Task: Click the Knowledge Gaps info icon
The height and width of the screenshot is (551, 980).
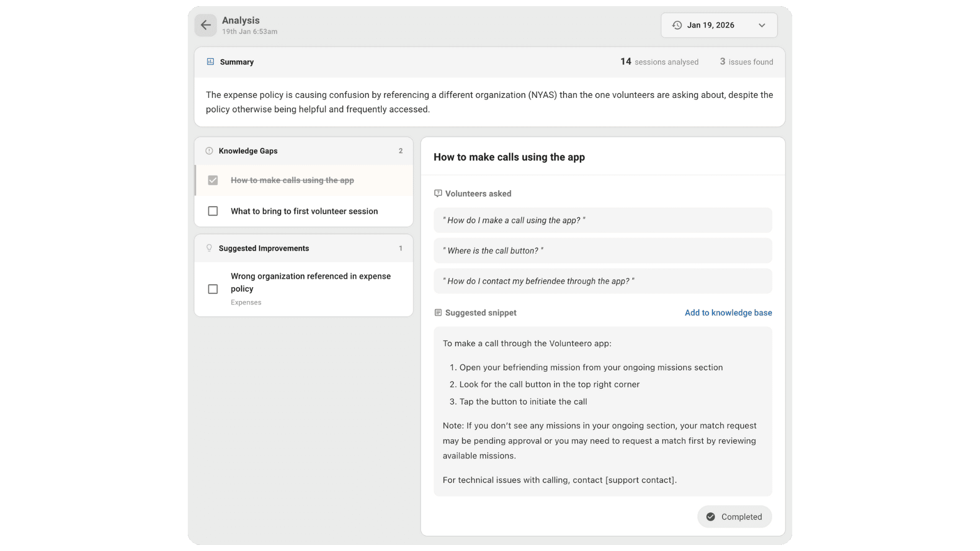Action: point(209,151)
